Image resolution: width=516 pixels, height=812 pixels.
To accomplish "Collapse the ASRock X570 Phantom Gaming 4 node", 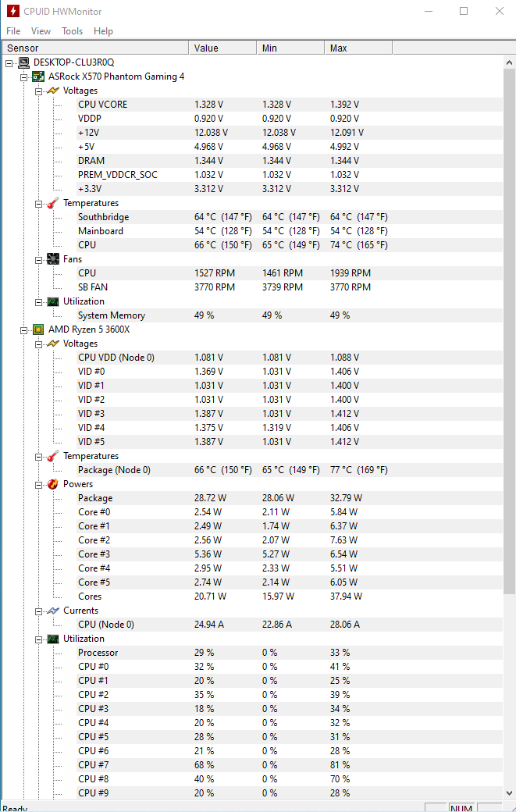I will [x=23, y=77].
